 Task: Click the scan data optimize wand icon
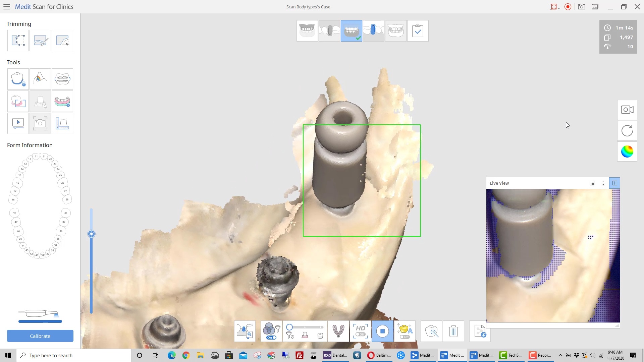coord(431,331)
